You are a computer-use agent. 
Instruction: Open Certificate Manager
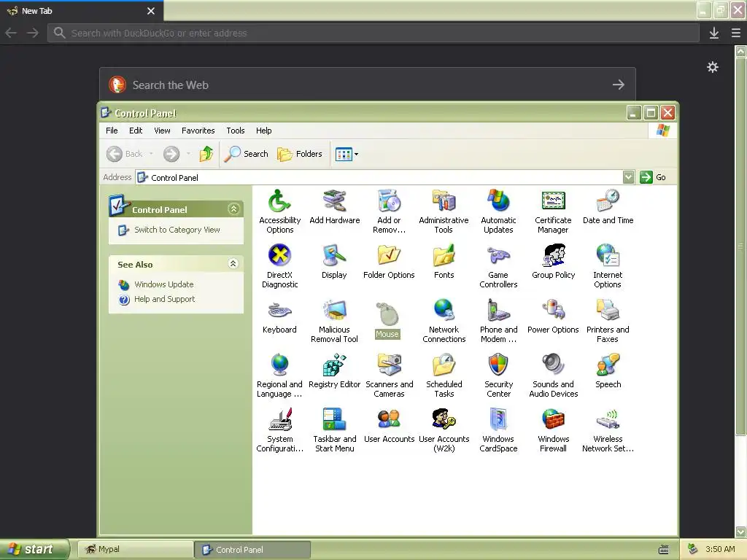553,211
